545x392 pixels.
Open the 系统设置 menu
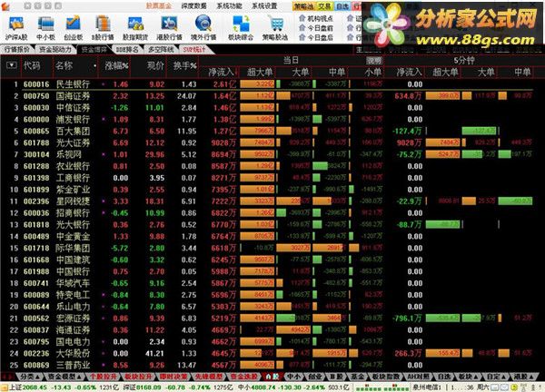264,6
